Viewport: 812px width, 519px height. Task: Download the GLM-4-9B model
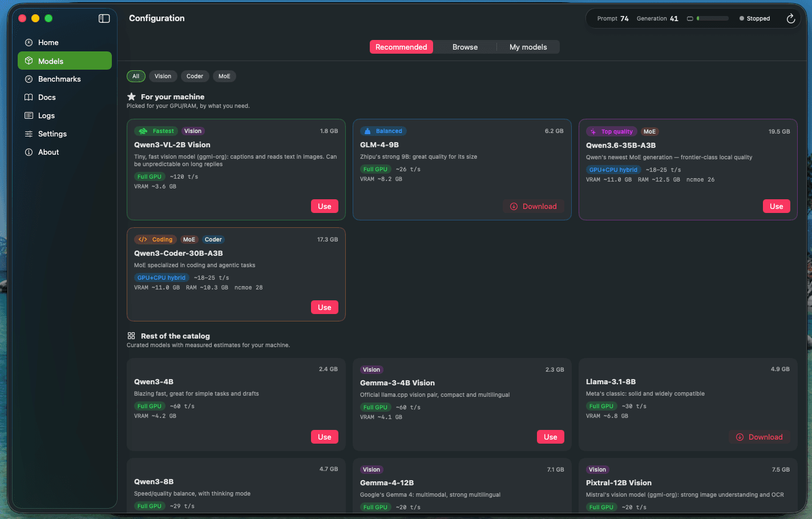click(534, 206)
